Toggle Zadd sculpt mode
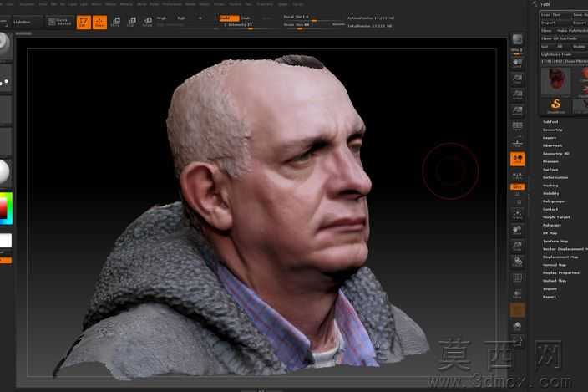588x392 pixels. 229,18
